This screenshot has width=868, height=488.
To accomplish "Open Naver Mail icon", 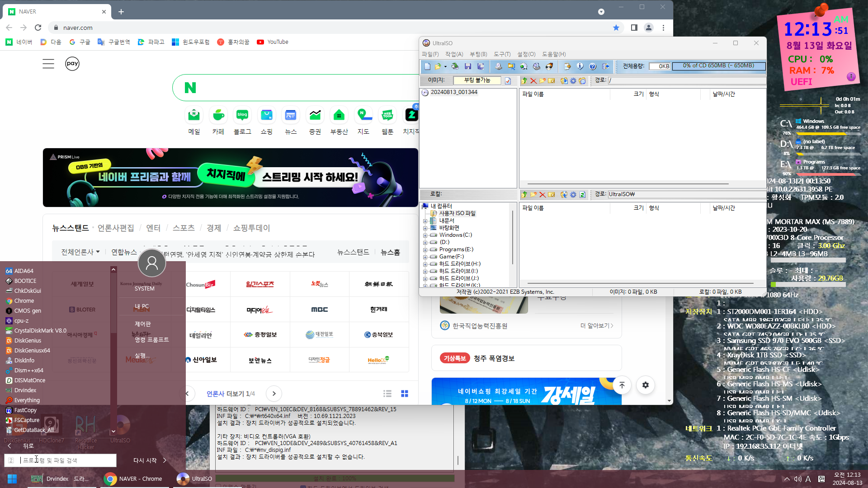I will click(194, 116).
